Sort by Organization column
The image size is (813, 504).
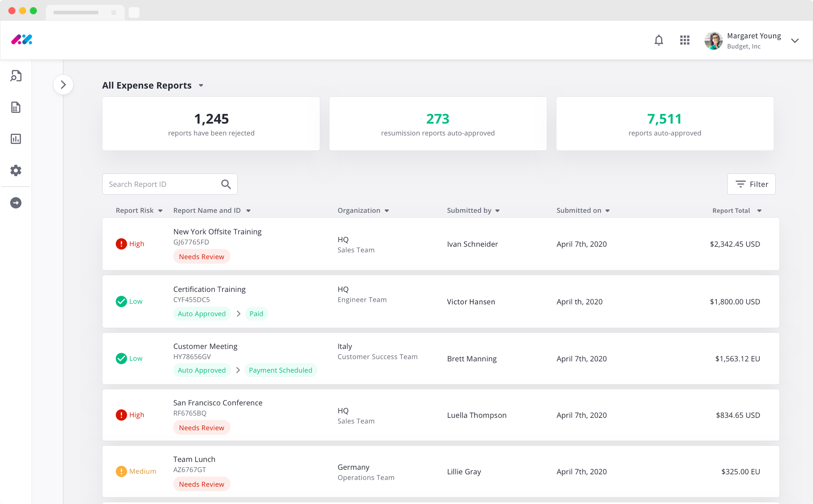363,210
